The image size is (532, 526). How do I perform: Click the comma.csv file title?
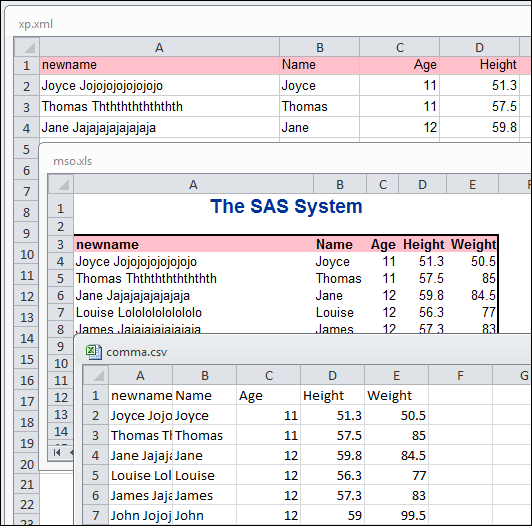pos(137,352)
